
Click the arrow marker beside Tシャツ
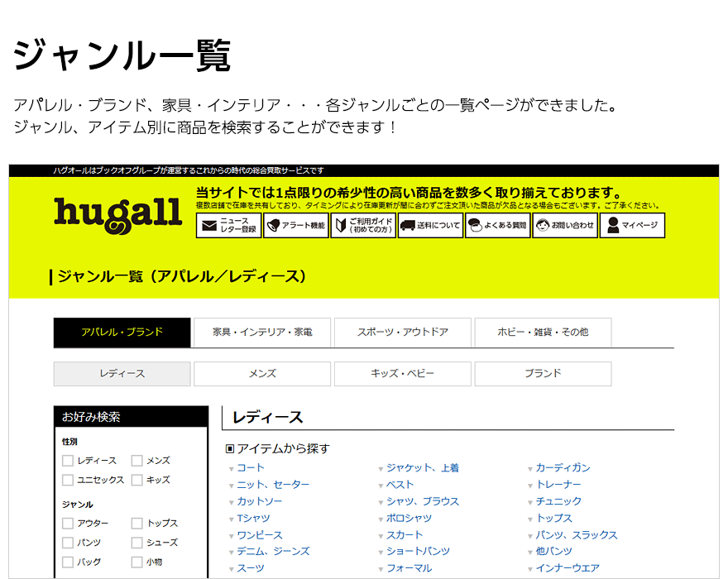(x=231, y=519)
